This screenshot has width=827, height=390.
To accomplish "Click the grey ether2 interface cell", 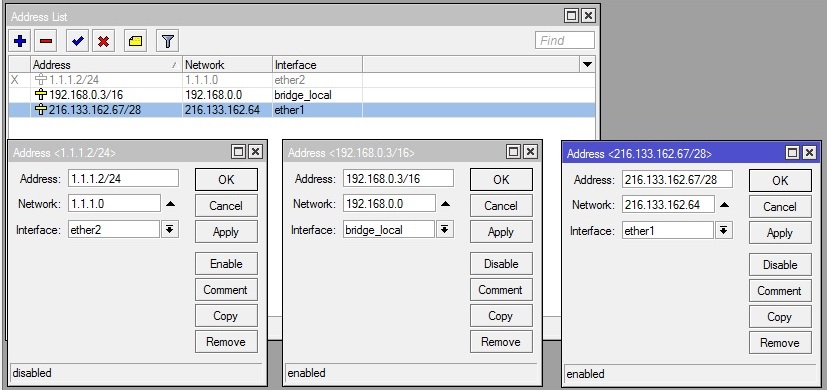I will click(318, 80).
